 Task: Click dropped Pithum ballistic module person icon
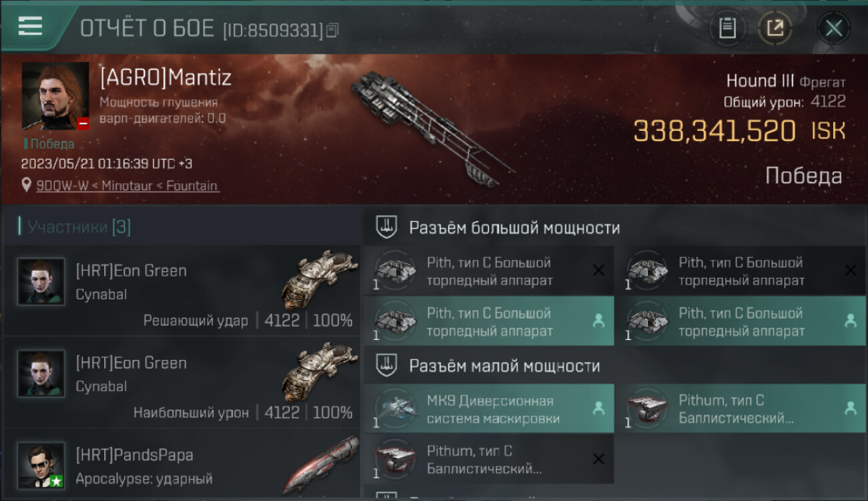tap(850, 408)
